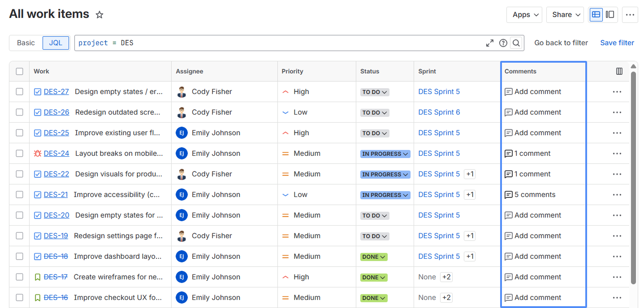Image resolution: width=644 pixels, height=308 pixels.
Task: Open more actions for DES-18
Action: point(617,257)
